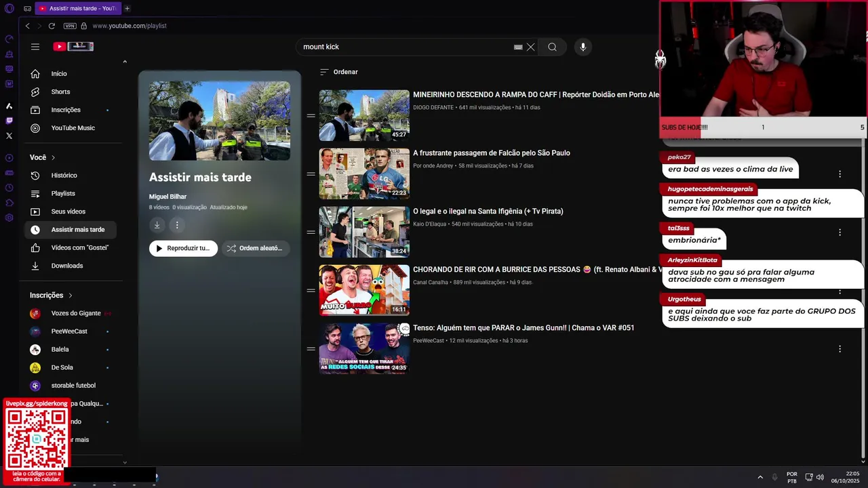This screenshot has width=868, height=488.
Task: Click the Reproduzir tudo button
Action: coord(183,248)
